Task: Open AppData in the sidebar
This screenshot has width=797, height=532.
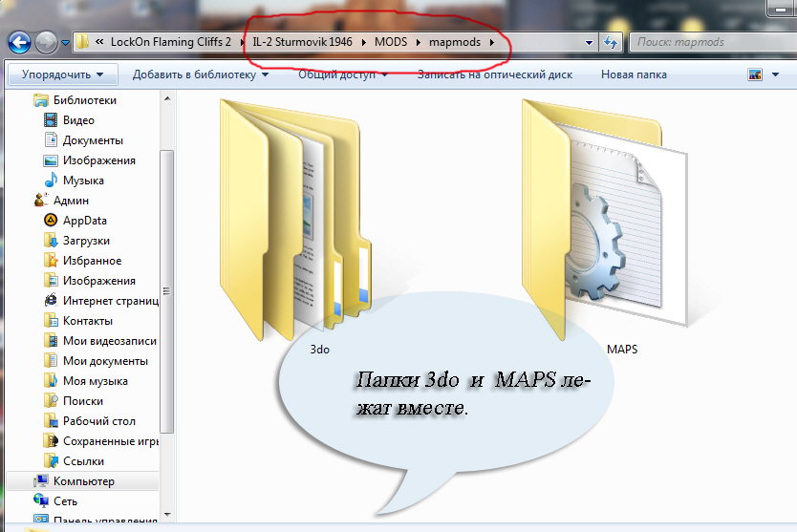Action: click(84, 221)
